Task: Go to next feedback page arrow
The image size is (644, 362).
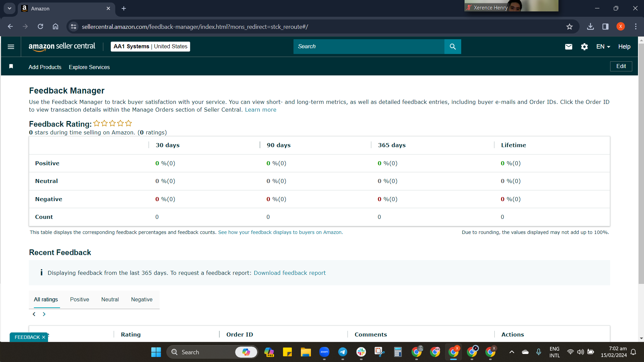Action: (44, 314)
